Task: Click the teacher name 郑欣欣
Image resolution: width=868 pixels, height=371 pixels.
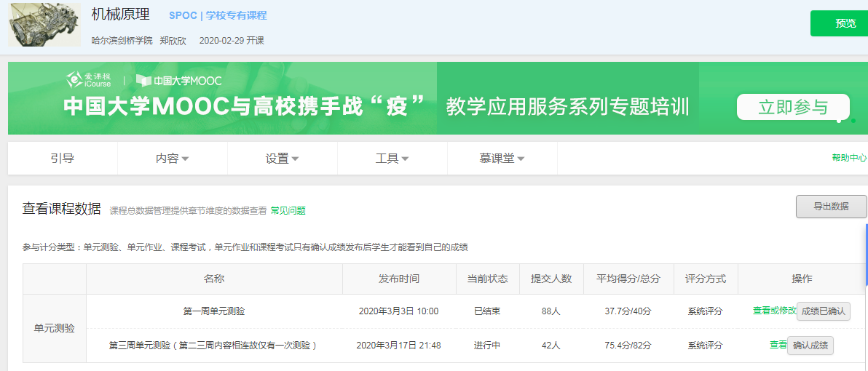Action: pos(173,40)
